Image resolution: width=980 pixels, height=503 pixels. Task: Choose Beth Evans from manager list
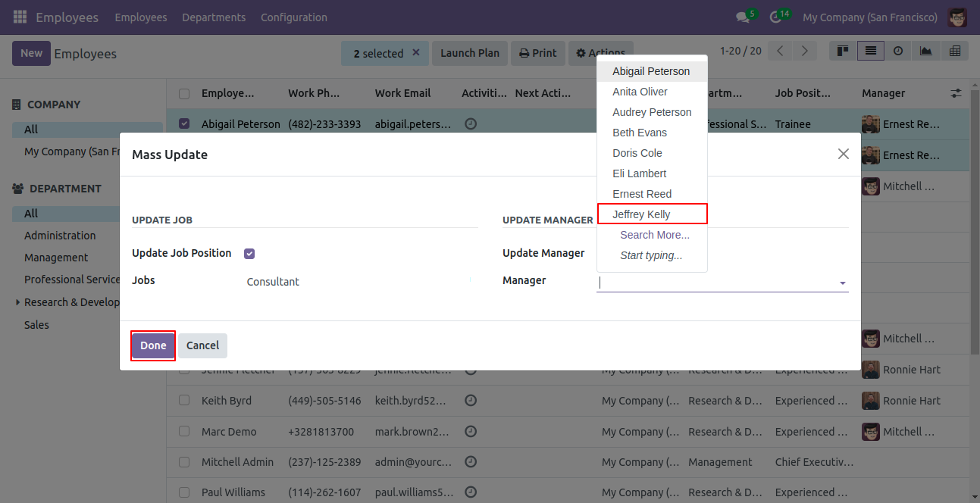(x=652, y=133)
